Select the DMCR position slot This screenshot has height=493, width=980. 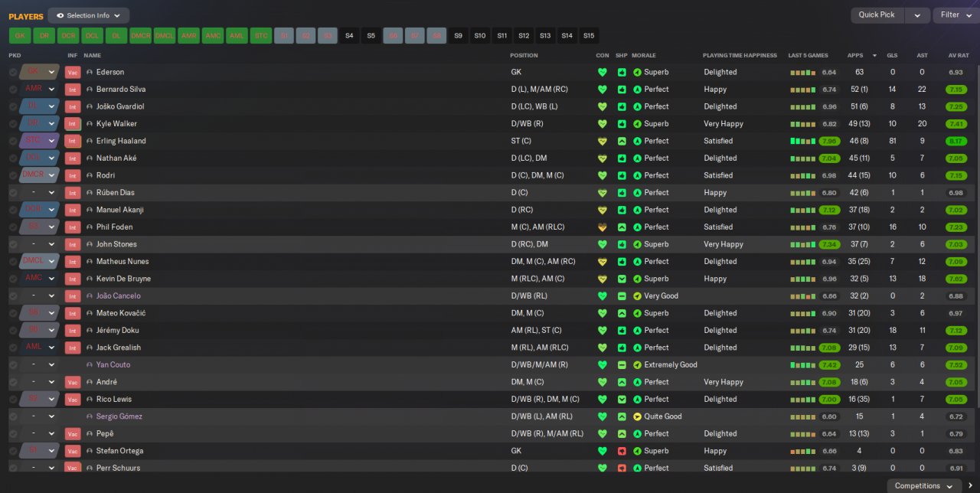140,35
